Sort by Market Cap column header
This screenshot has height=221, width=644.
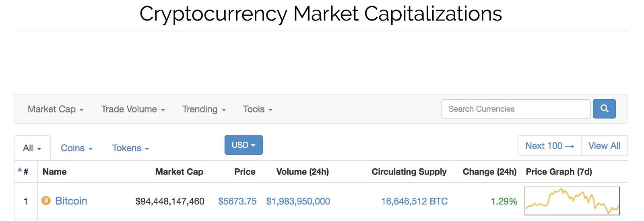click(179, 172)
